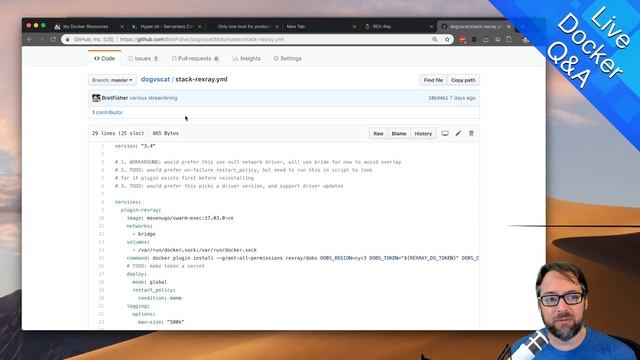The image size is (640, 360).
Task: Click the 'docker plugin install' command line
Action: point(302,258)
